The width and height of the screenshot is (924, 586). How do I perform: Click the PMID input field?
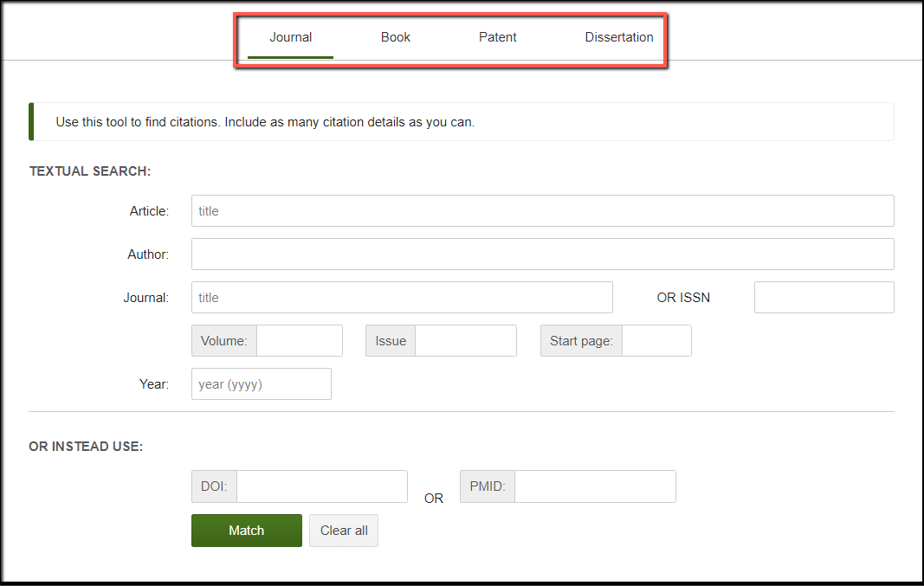coord(595,486)
